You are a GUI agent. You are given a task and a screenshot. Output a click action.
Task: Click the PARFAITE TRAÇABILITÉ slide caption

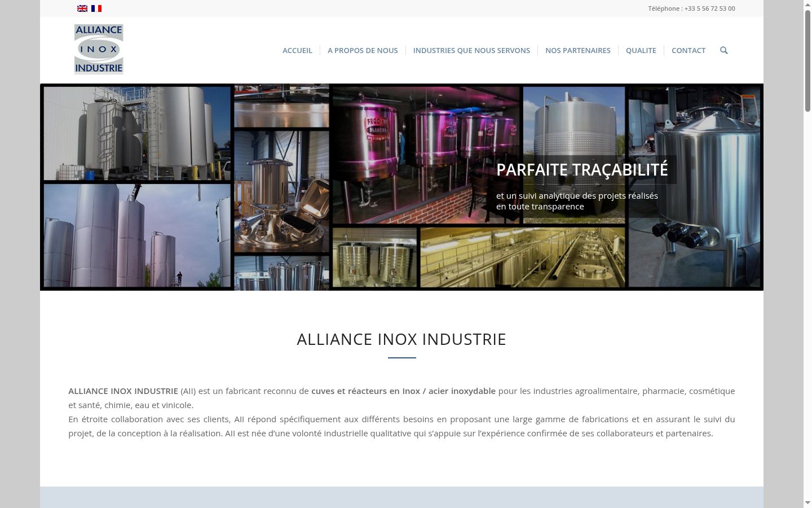582,169
